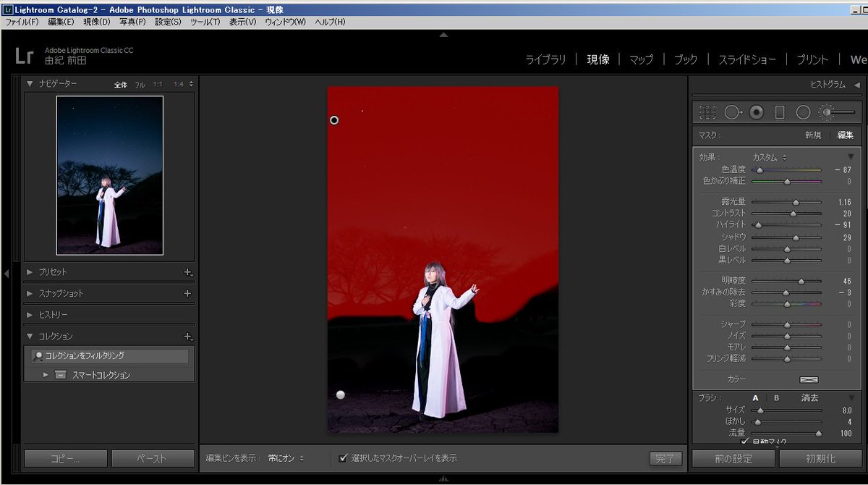Switch to the Slideshow (スライドショー) module
This screenshot has width=868, height=485.
click(x=746, y=60)
